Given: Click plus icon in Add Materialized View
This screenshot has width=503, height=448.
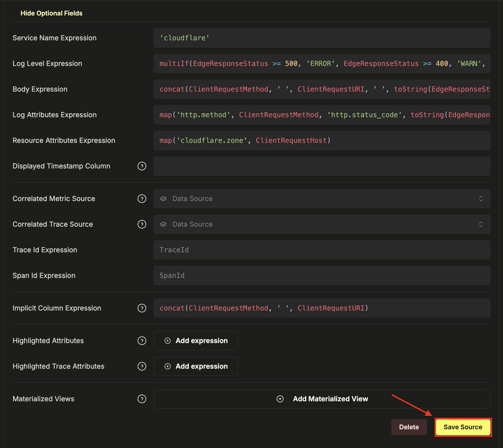Looking at the screenshot, I should point(280,399).
